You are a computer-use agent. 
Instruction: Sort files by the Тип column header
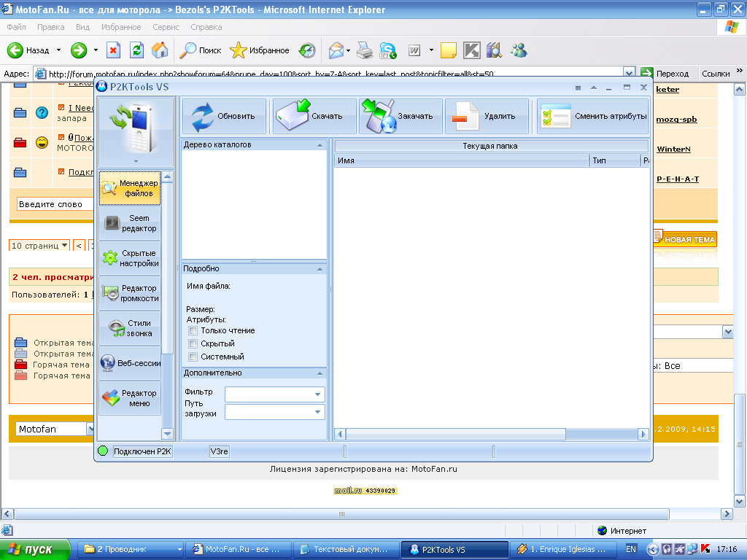pyautogui.click(x=614, y=161)
